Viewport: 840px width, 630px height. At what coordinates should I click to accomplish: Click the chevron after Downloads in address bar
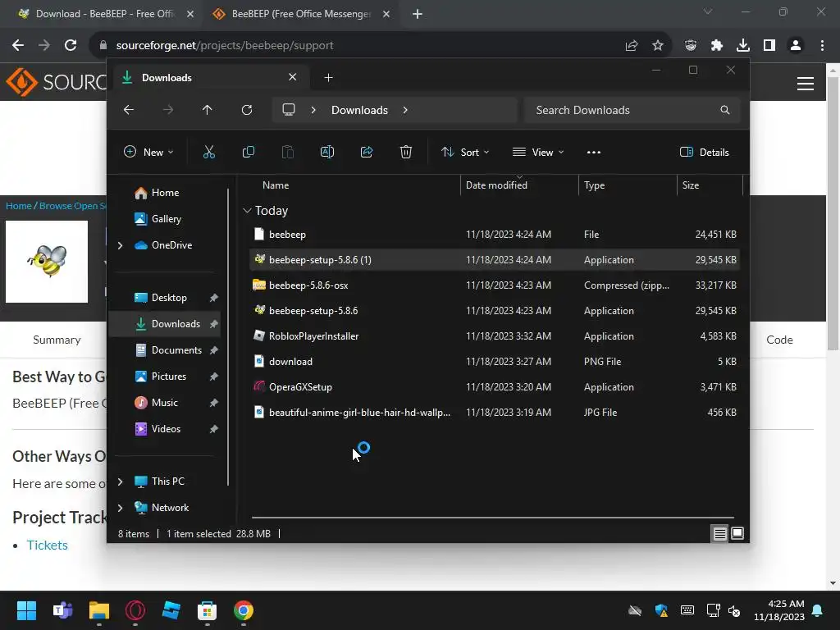pos(405,110)
